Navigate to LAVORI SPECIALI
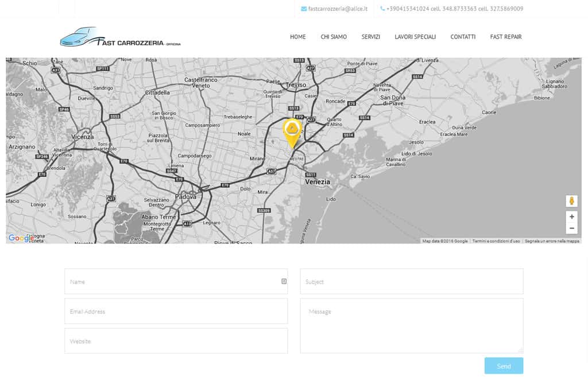Image resolution: width=588 pixels, height=380 pixels. point(415,37)
